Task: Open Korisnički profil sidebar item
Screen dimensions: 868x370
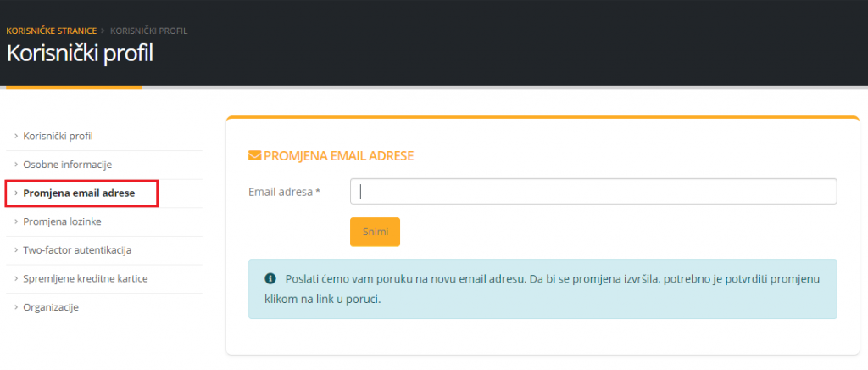Action: (58, 136)
